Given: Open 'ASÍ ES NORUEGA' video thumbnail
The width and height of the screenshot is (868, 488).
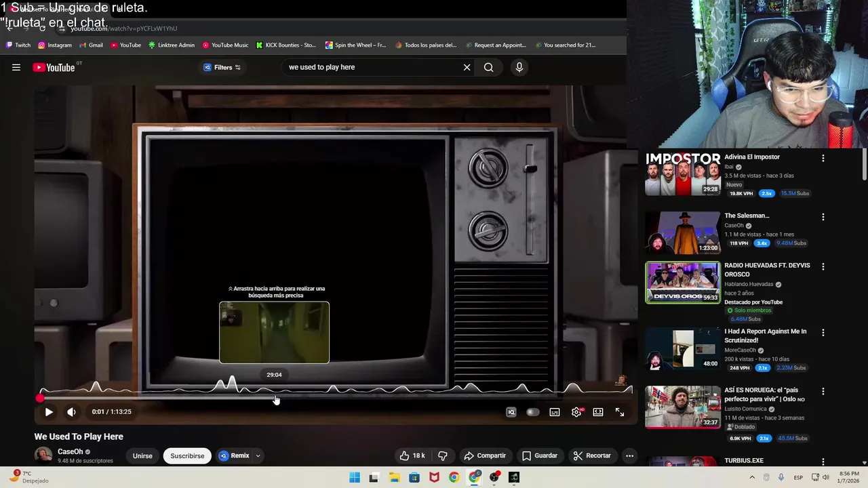Looking at the screenshot, I should pyautogui.click(x=682, y=407).
